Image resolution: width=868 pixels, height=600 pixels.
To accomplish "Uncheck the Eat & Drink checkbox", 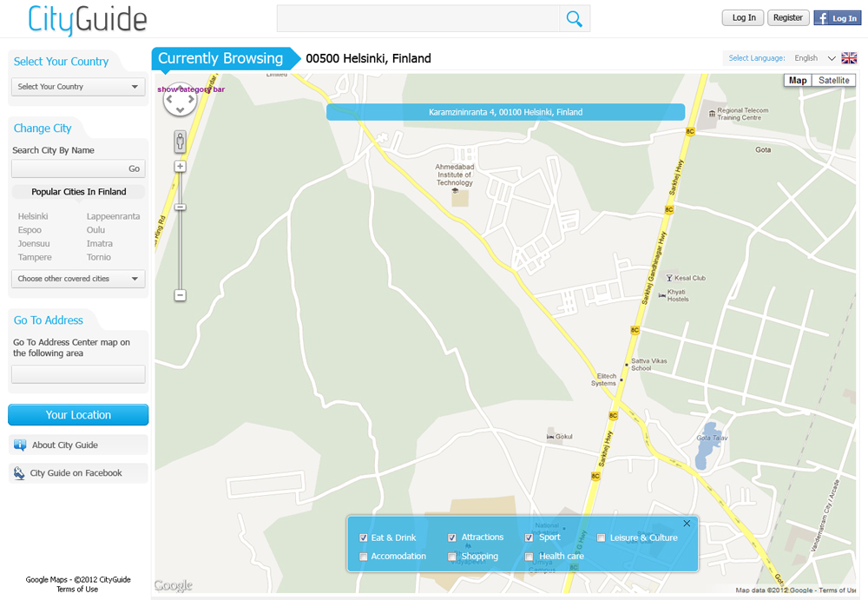I will point(363,538).
